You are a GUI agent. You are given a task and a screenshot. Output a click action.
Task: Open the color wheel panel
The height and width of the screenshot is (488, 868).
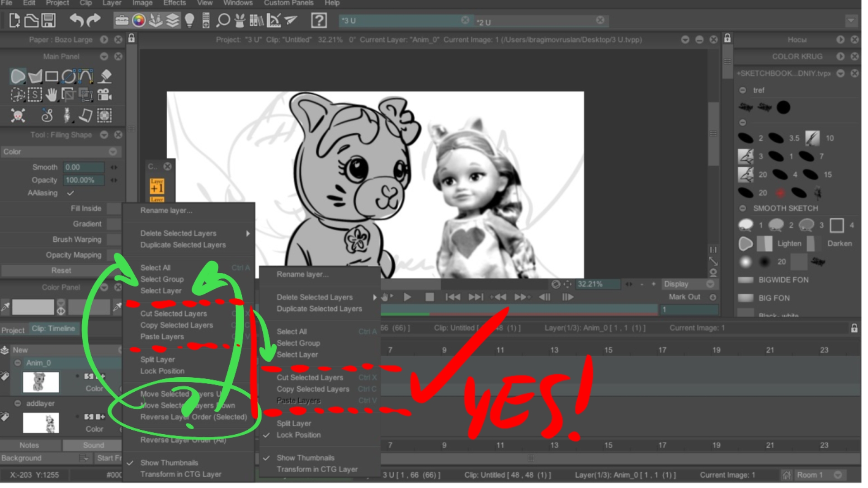138,20
